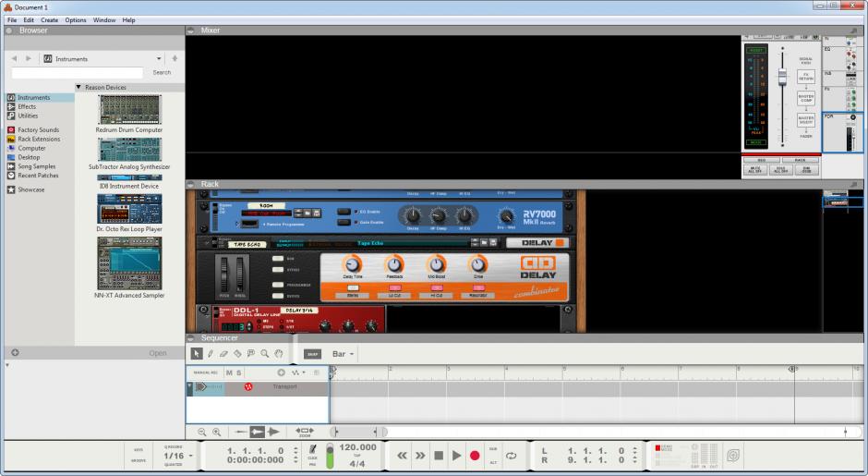Collapse the Transport track triangle
Image resolution: width=868 pixels, height=476 pixels.
point(189,385)
